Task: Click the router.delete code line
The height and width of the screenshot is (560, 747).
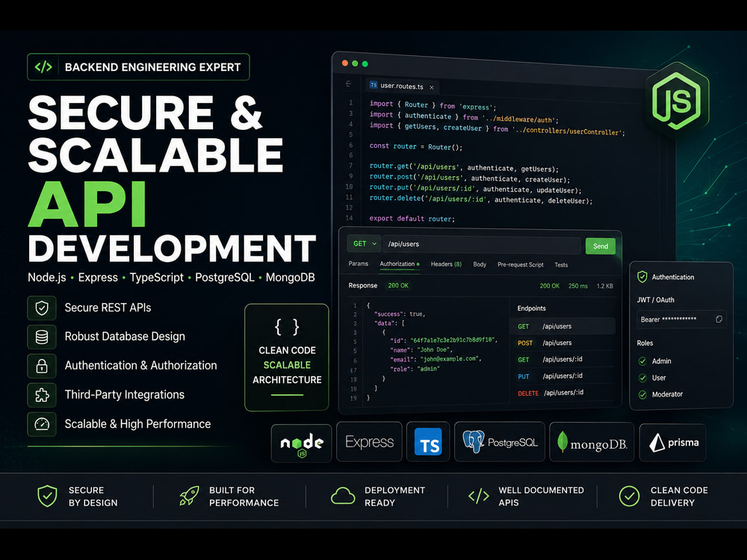Action: click(481, 199)
